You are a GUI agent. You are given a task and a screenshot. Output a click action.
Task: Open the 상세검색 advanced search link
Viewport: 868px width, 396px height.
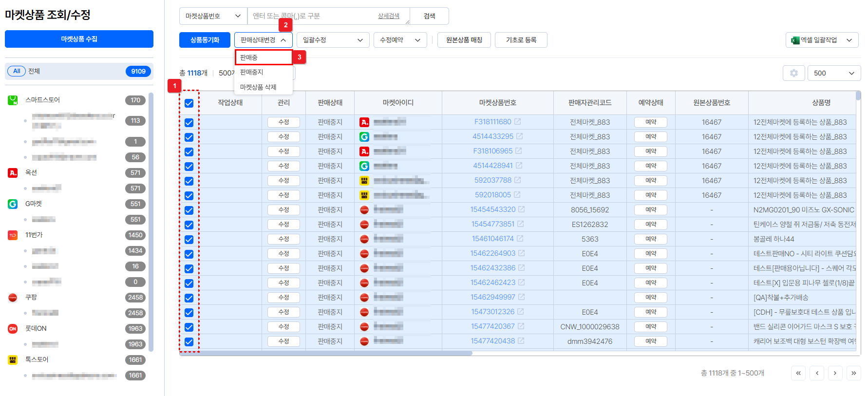point(389,16)
